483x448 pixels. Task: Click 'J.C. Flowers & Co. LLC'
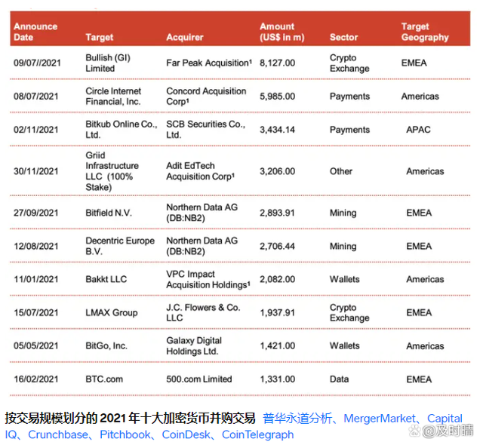(203, 312)
